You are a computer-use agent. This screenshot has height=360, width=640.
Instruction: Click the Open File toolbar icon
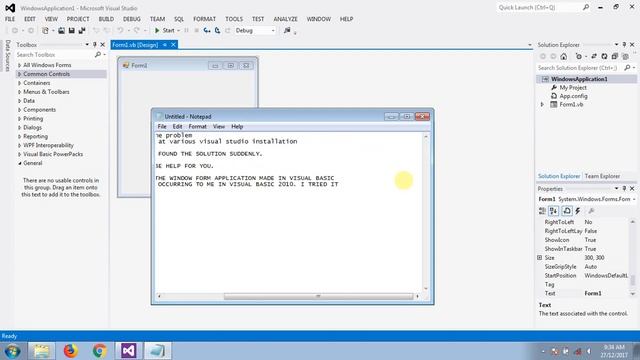coord(61,31)
